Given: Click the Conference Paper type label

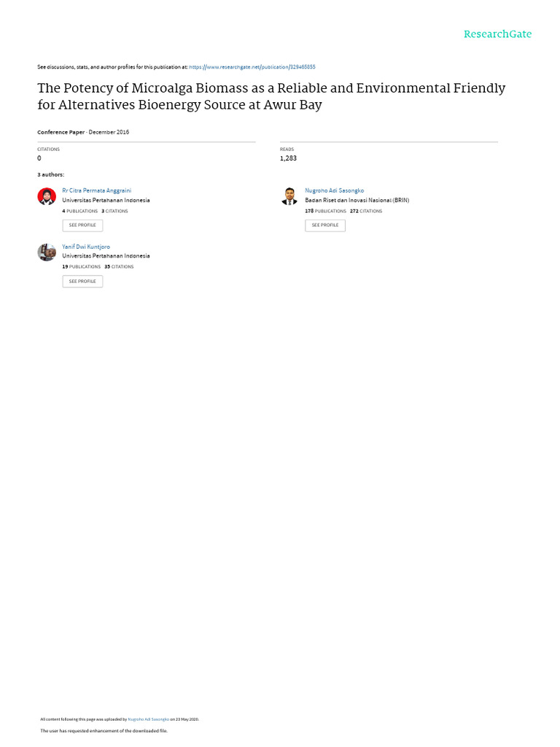Looking at the screenshot, I should [61, 133].
